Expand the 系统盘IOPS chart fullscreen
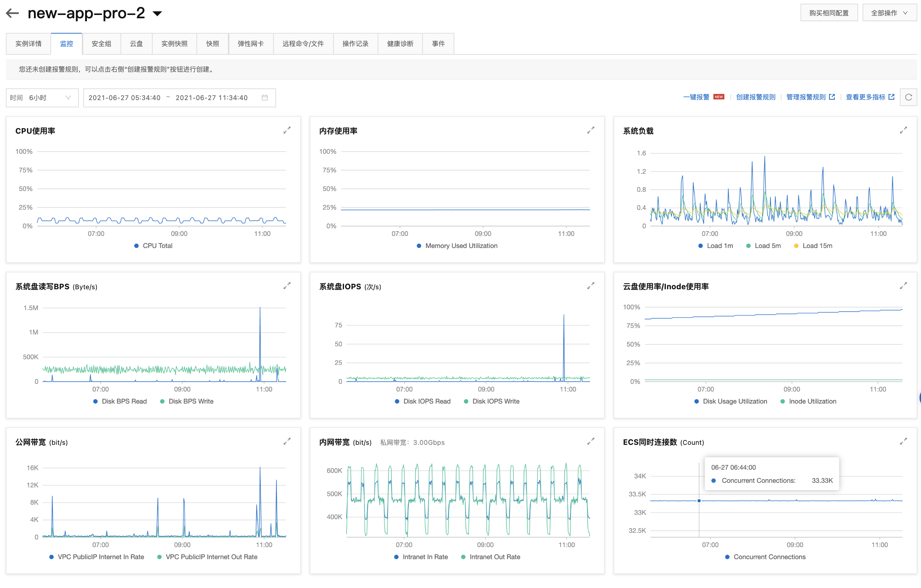921x588 pixels. [x=591, y=286]
